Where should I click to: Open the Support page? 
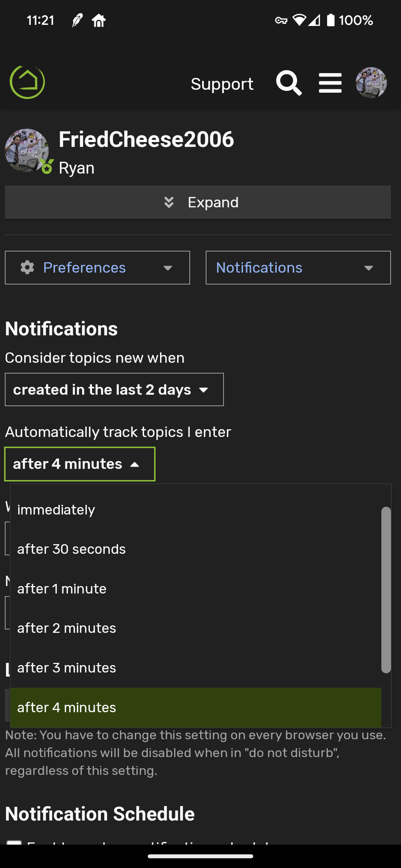pyautogui.click(x=222, y=83)
